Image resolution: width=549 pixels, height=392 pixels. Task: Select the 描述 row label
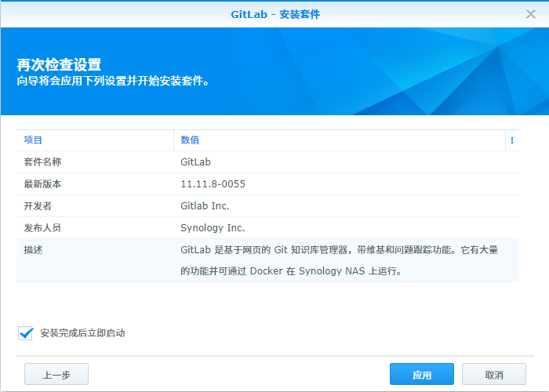tap(33, 250)
